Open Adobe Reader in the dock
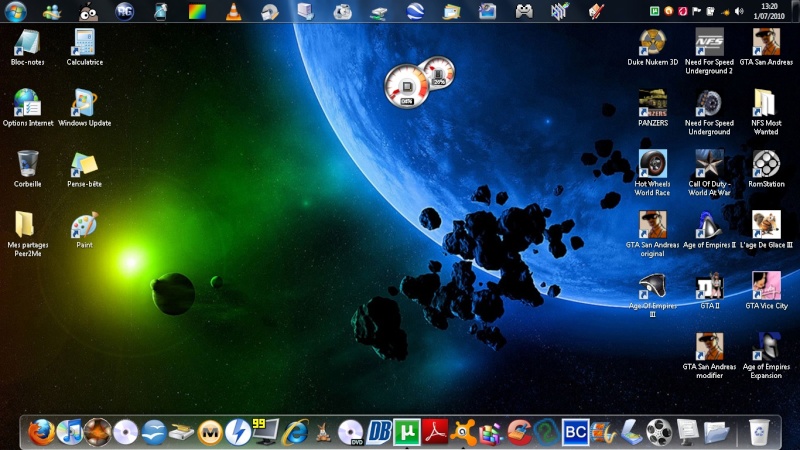Screen dimensions: 800x450 [x=435, y=432]
